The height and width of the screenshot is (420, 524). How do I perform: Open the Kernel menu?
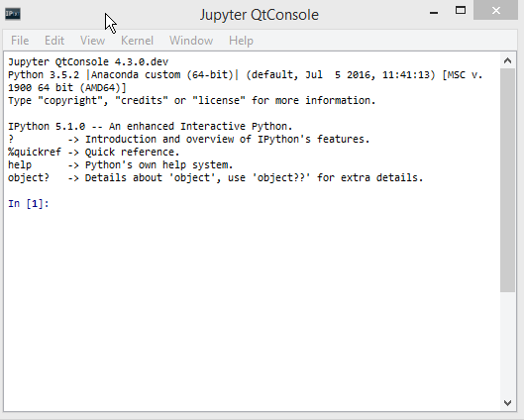(x=137, y=41)
